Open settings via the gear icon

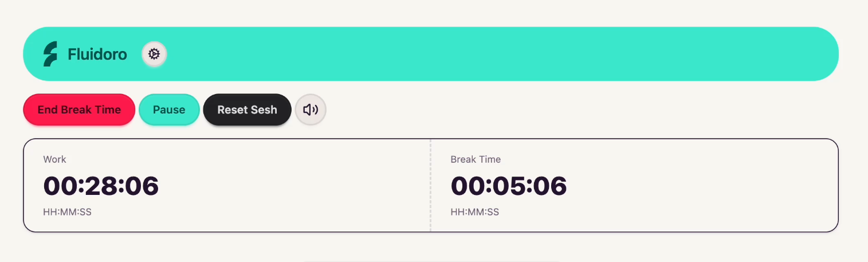pos(154,54)
